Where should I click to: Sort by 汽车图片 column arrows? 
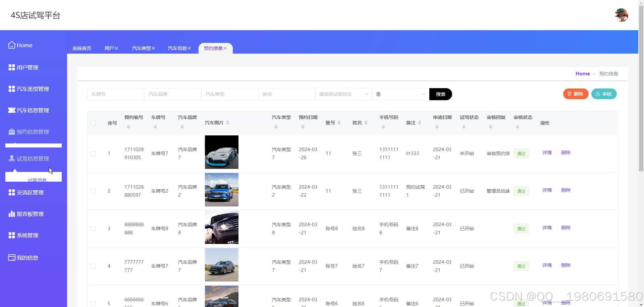(227, 123)
